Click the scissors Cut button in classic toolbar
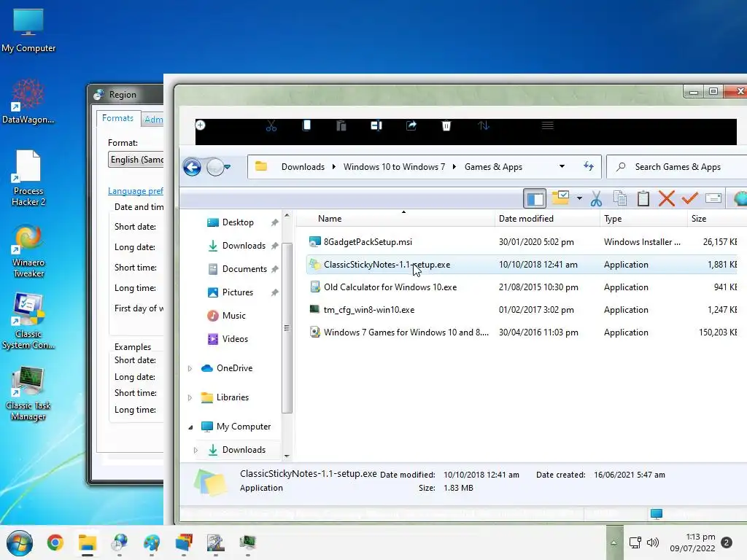This screenshot has height=560, width=747. click(596, 198)
